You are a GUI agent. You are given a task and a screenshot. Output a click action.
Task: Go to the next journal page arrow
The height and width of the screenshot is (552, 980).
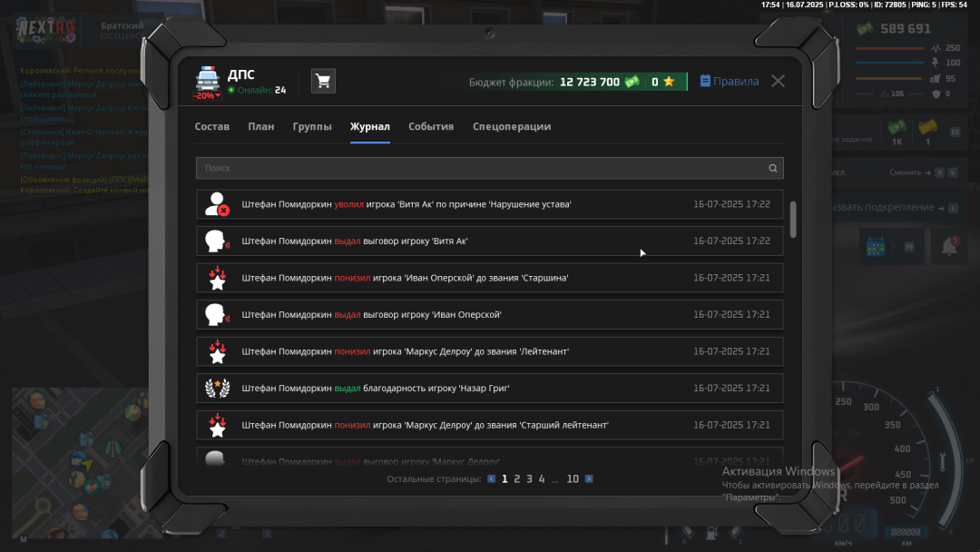coord(589,478)
